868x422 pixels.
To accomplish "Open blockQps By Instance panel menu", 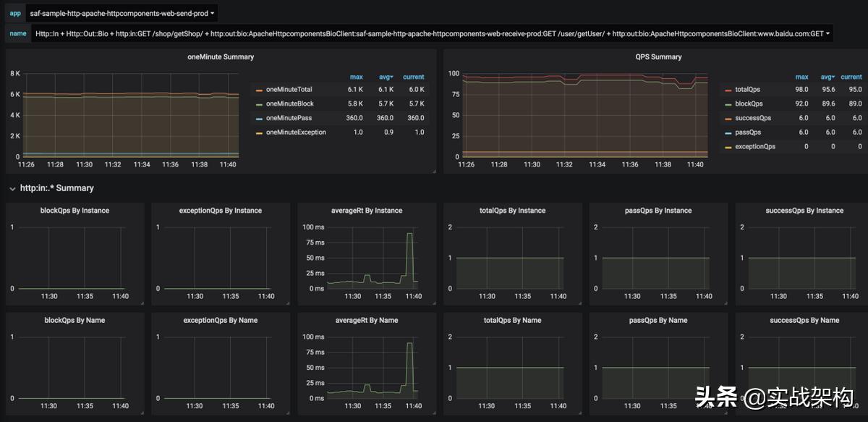I will 75,211.
